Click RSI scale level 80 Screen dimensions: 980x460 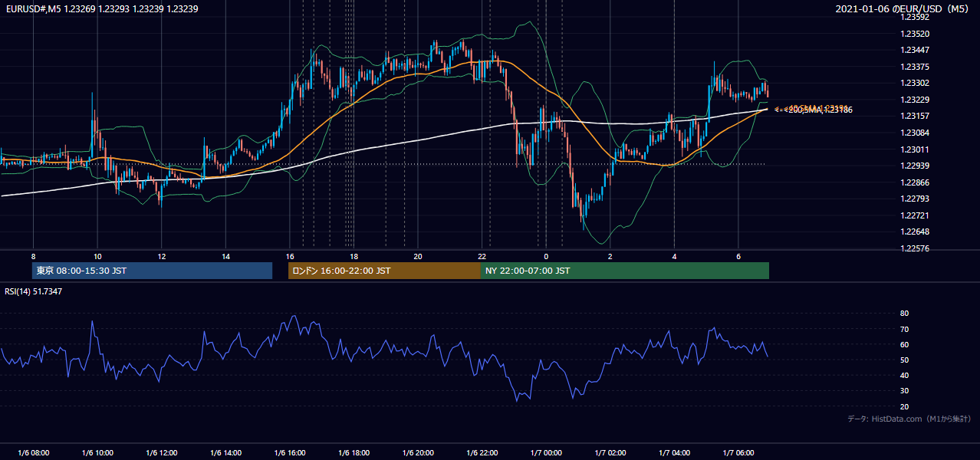904,314
